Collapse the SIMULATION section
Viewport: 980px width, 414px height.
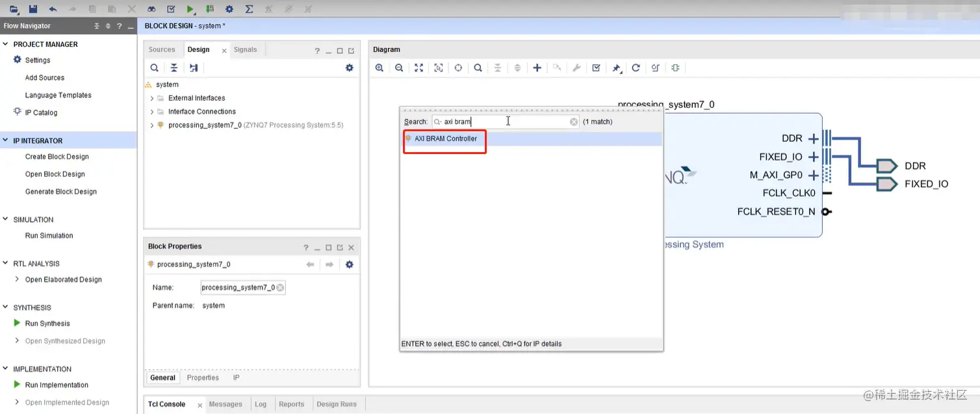click(x=6, y=220)
